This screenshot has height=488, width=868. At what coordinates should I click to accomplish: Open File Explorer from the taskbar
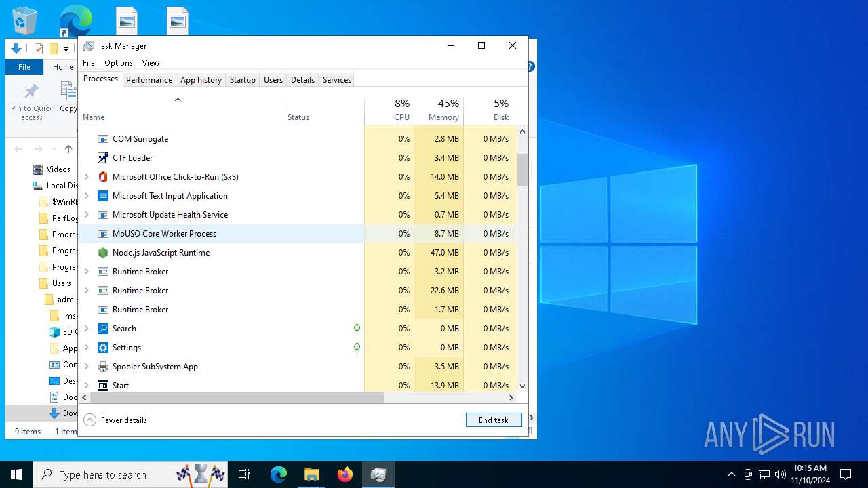click(312, 474)
